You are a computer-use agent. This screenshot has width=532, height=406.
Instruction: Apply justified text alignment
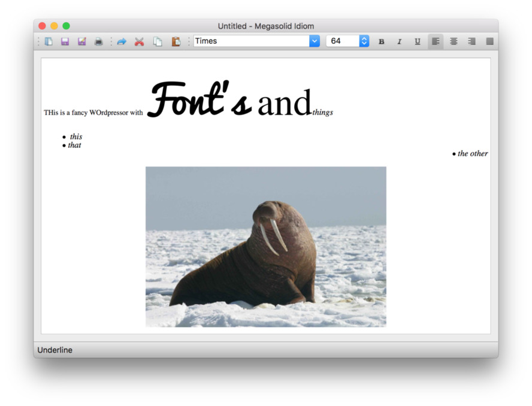click(489, 41)
